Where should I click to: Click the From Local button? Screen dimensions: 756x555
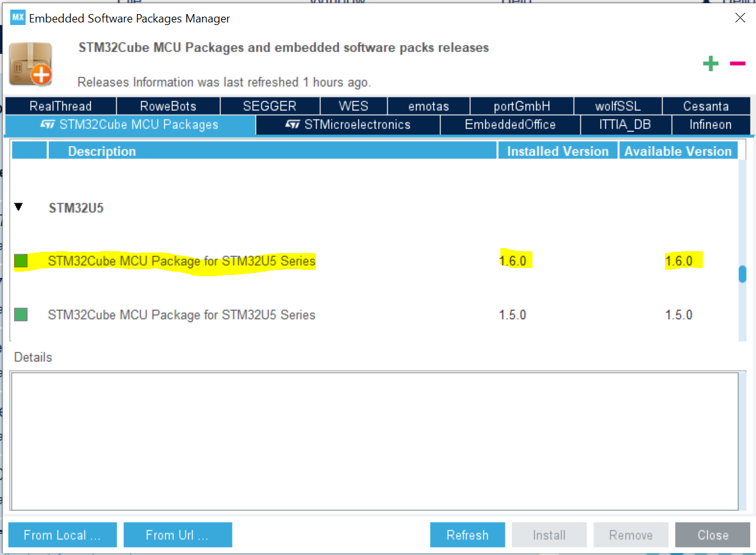[62, 534]
